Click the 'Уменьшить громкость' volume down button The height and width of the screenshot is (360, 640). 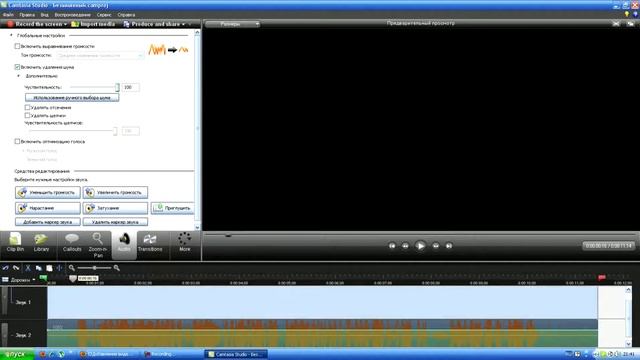click(x=48, y=192)
